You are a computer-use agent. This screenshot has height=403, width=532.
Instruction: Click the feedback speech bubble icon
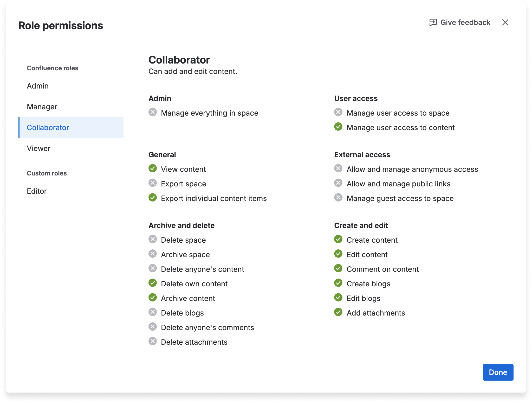tap(432, 22)
